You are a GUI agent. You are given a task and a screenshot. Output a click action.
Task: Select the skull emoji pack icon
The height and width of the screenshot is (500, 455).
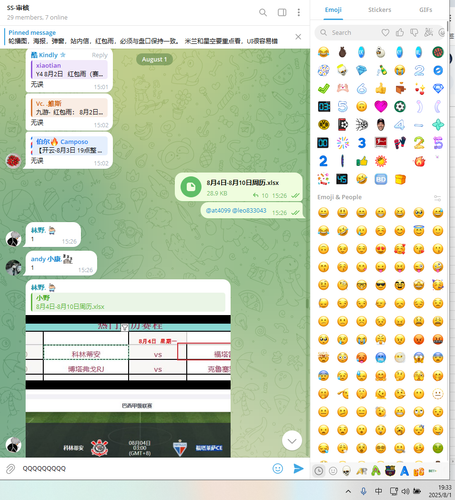click(x=347, y=471)
